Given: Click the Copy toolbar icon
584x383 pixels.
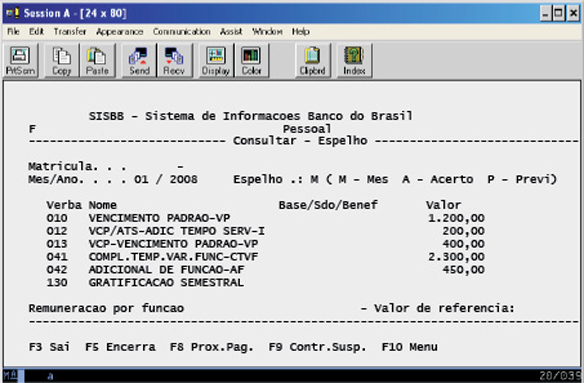Looking at the screenshot, I should tap(62, 60).
